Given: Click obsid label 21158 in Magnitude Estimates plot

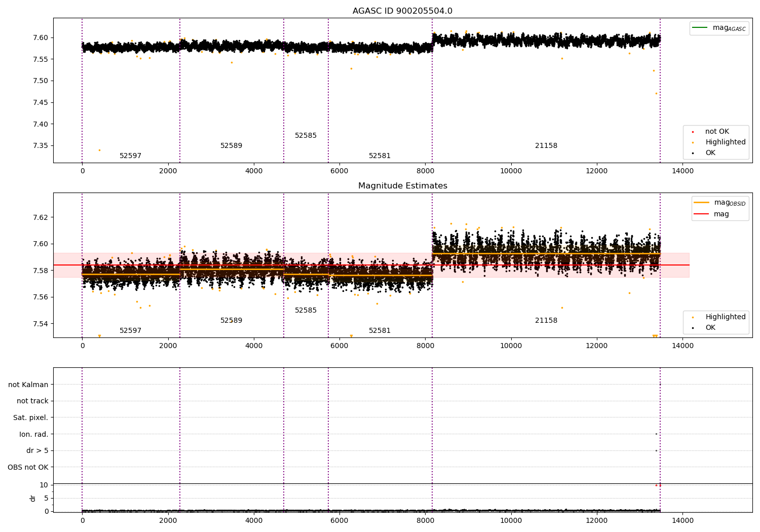Looking at the screenshot, I should pos(546,321).
